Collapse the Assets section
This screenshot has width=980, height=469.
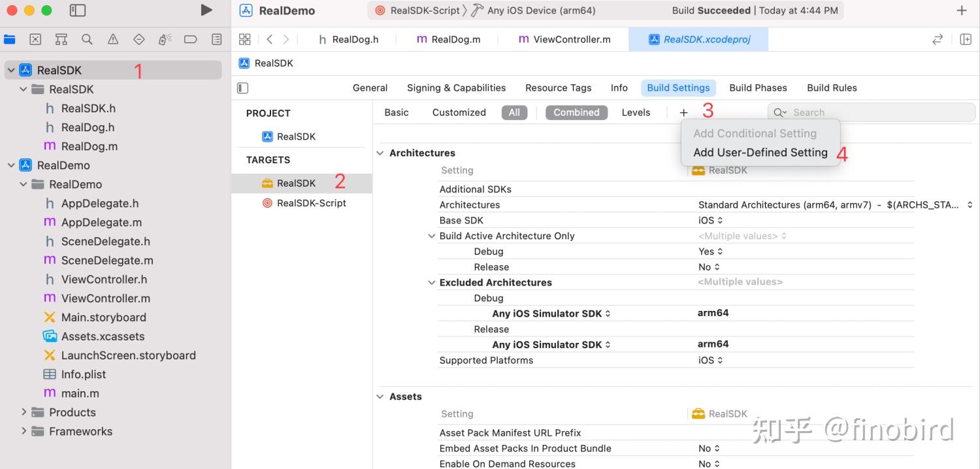click(380, 396)
